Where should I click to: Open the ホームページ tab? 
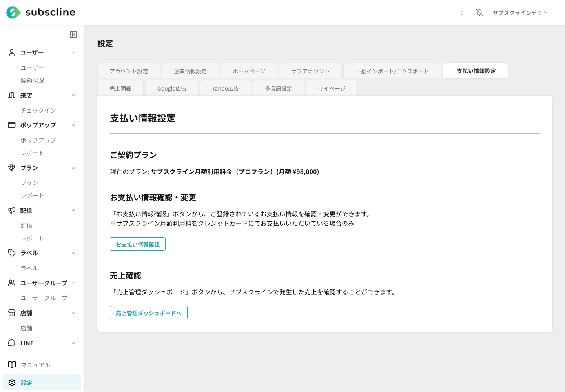249,71
